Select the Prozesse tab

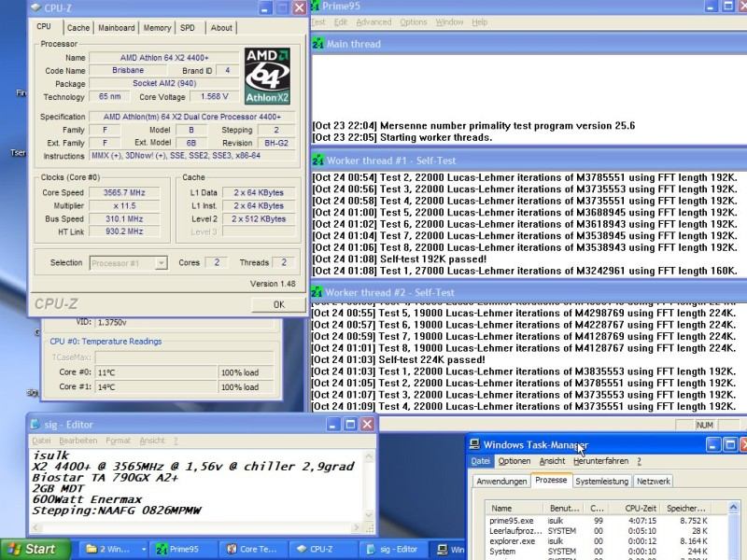[551, 480]
